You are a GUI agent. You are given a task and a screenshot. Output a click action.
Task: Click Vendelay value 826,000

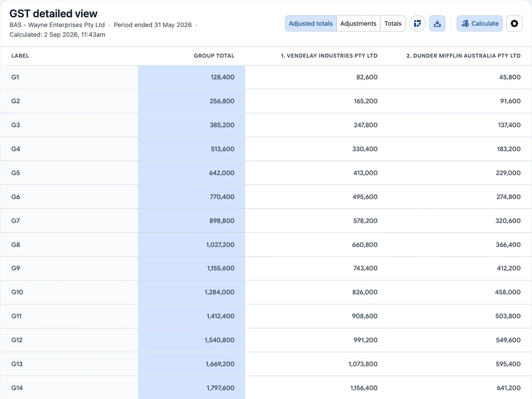365,292
